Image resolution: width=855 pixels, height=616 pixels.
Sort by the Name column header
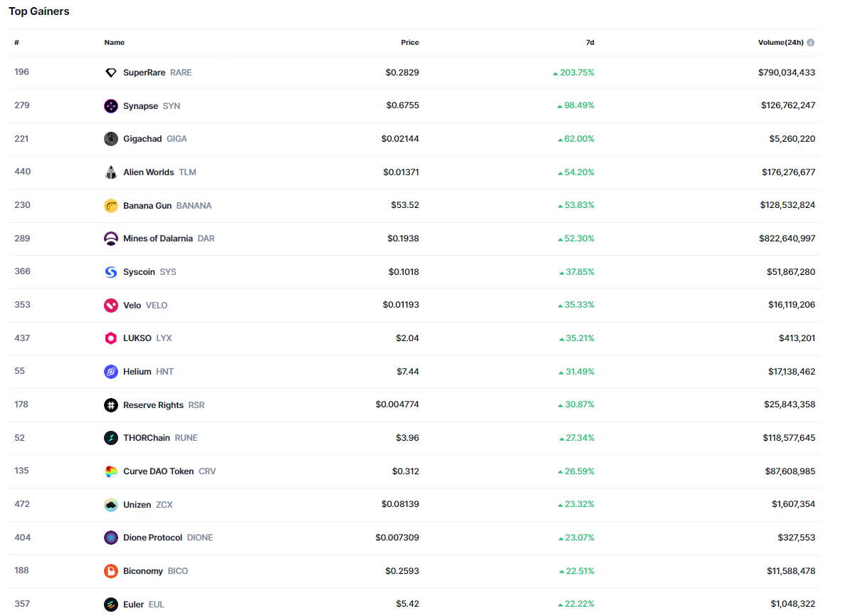point(114,43)
